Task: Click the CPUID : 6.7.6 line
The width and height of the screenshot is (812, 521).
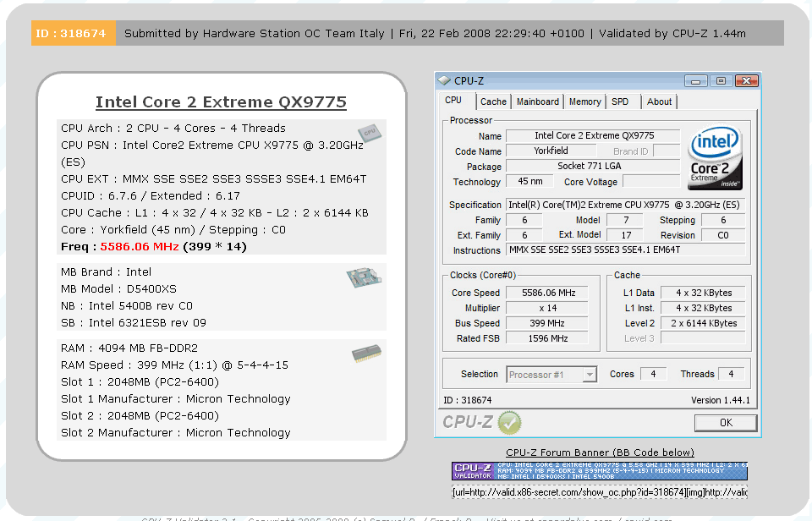Action: 151,195
